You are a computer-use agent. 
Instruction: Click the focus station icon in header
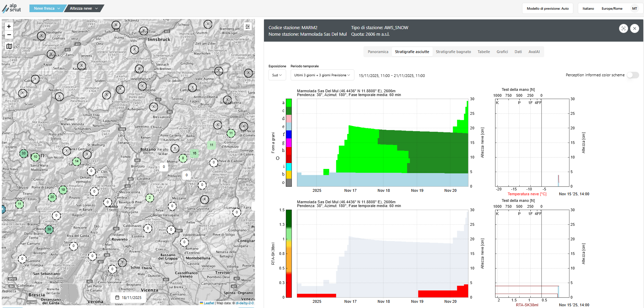click(x=623, y=28)
